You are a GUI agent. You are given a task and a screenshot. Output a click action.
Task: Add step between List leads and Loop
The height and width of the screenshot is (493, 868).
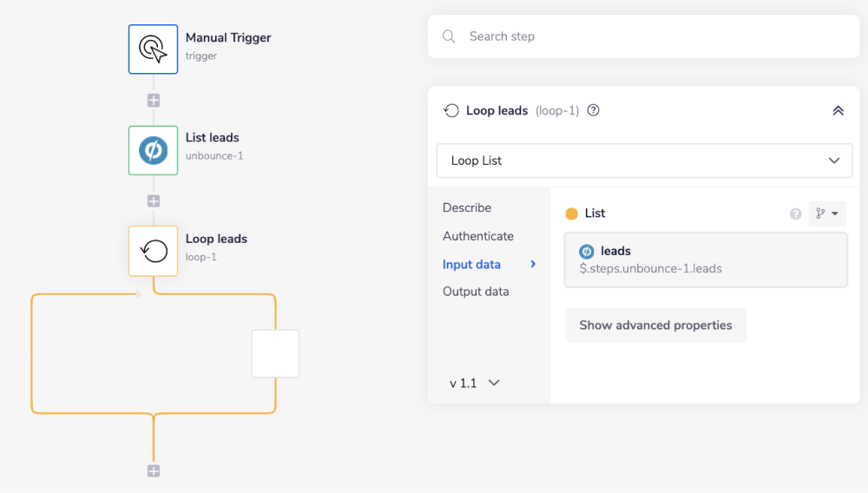click(x=154, y=201)
